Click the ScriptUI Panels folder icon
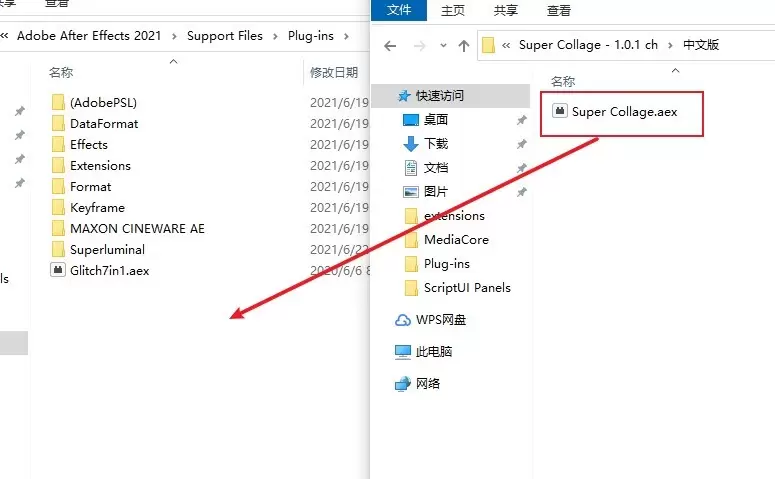Image resolution: width=775 pixels, height=479 pixels. coord(411,288)
